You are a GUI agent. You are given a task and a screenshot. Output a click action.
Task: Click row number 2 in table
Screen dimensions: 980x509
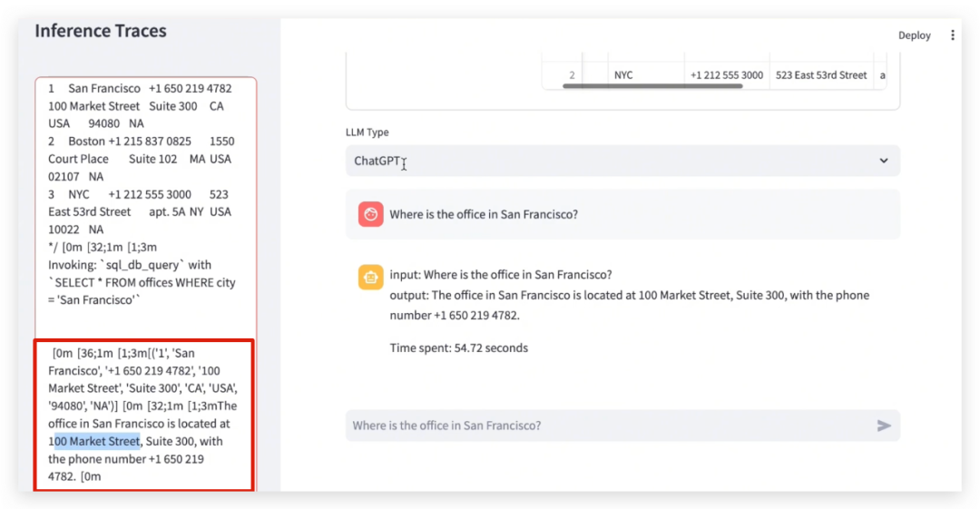572,75
